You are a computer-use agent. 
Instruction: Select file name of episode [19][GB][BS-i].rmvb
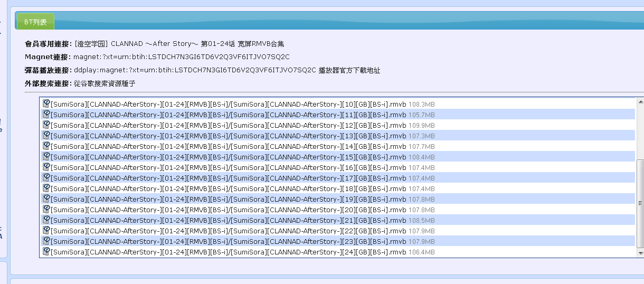tap(229, 199)
